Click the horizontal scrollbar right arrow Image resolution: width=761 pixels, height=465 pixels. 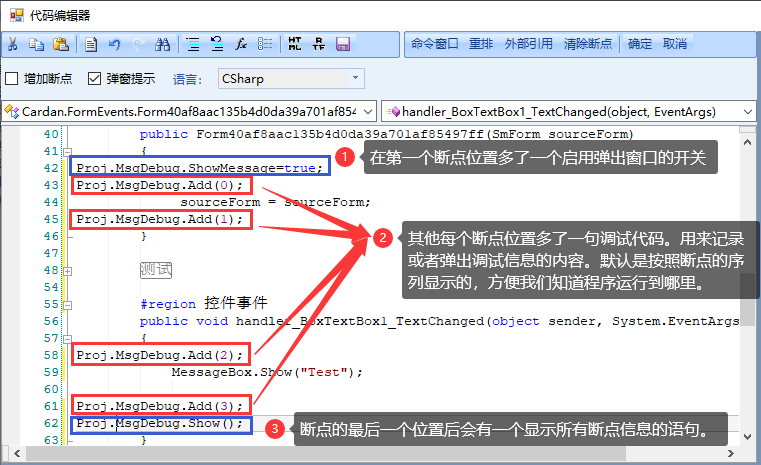(x=731, y=453)
